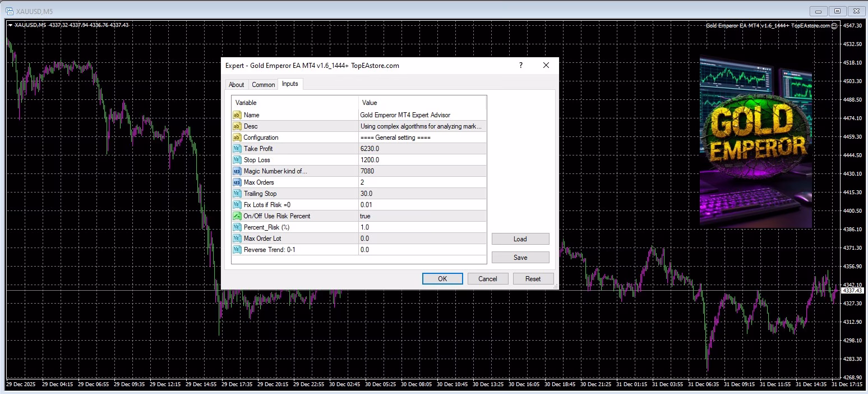Click the string icon beside Configuration
Image resolution: width=868 pixels, height=394 pixels.
237,138
